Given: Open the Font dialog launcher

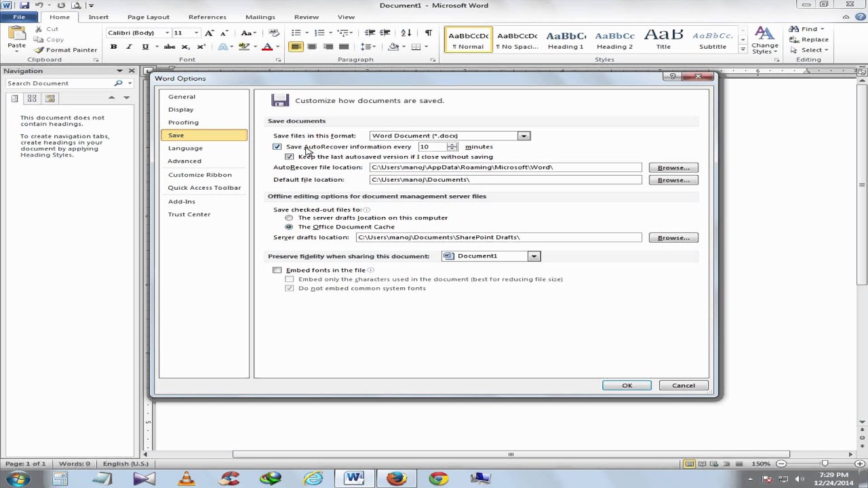Looking at the screenshot, I should [x=278, y=60].
